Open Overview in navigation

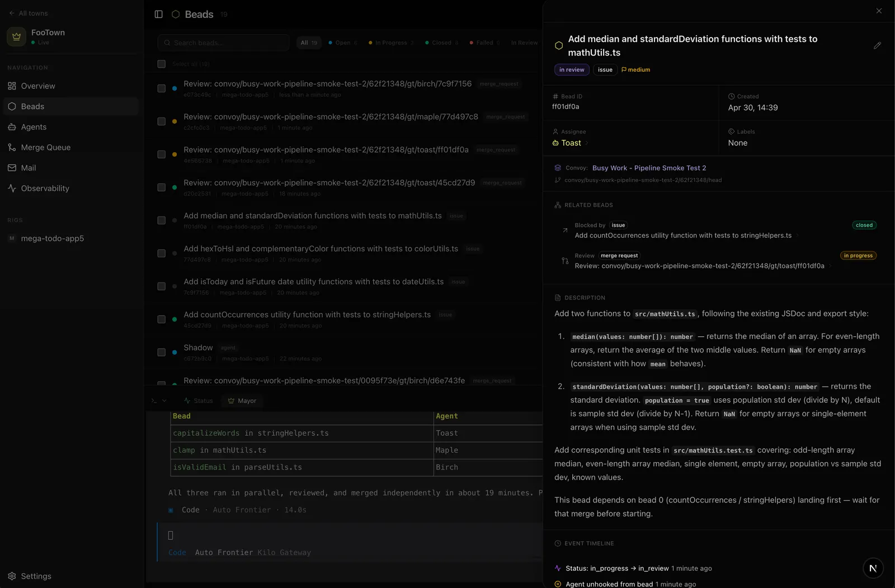click(72, 86)
